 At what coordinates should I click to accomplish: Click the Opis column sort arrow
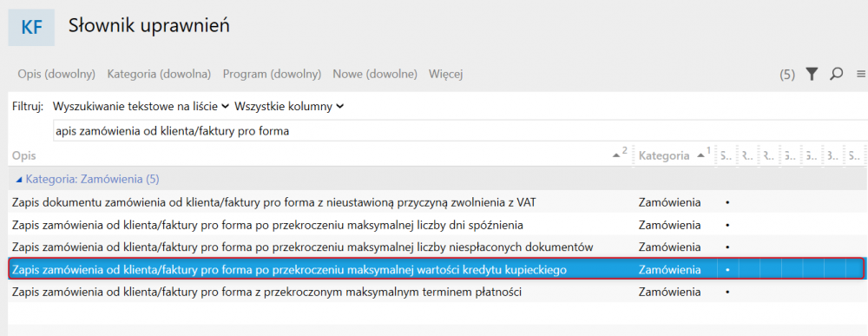click(620, 156)
